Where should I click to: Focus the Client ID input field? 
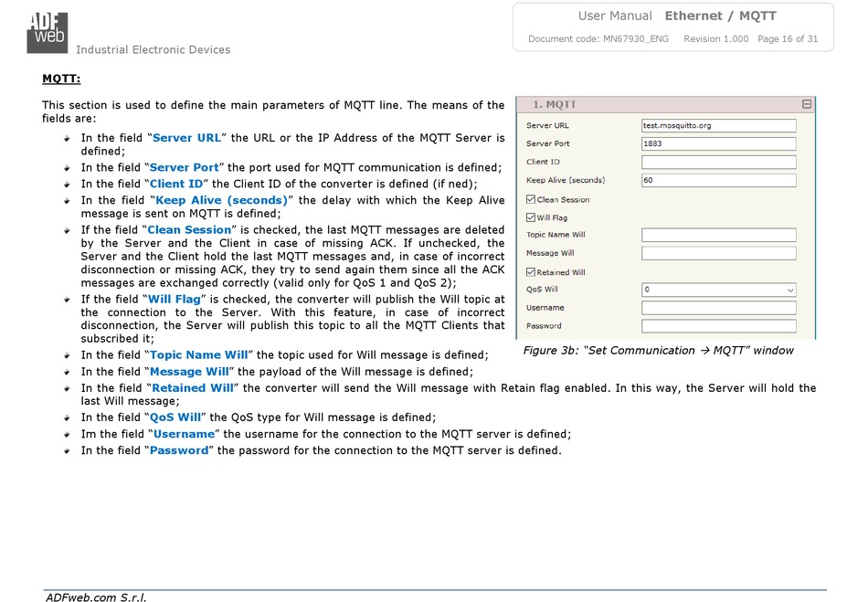tap(718, 162)
